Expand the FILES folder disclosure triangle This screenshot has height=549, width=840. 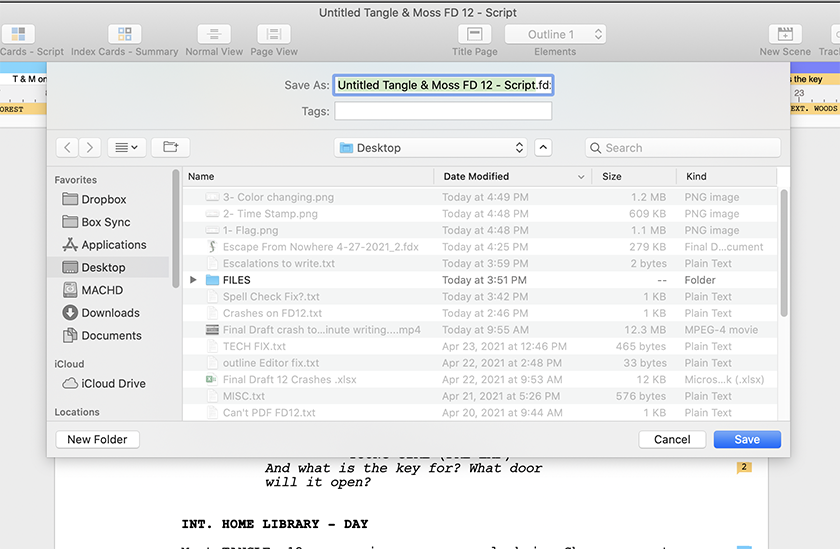point(193,280)
